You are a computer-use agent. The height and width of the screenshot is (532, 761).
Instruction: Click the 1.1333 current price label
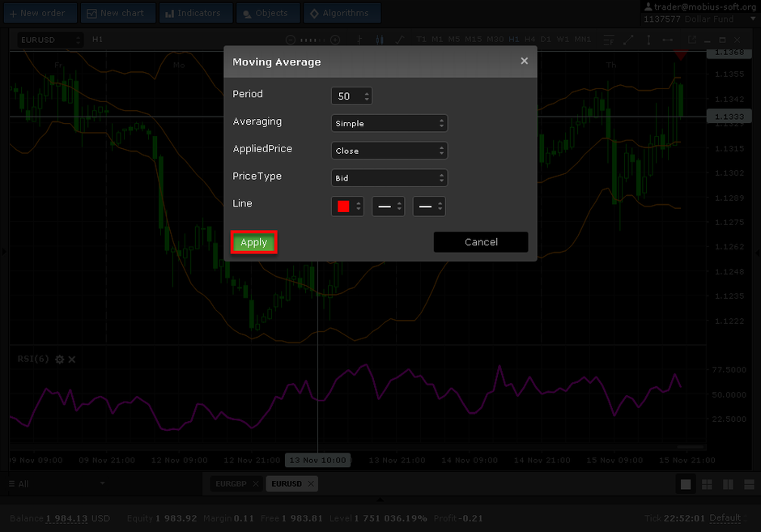click(729, 117)
